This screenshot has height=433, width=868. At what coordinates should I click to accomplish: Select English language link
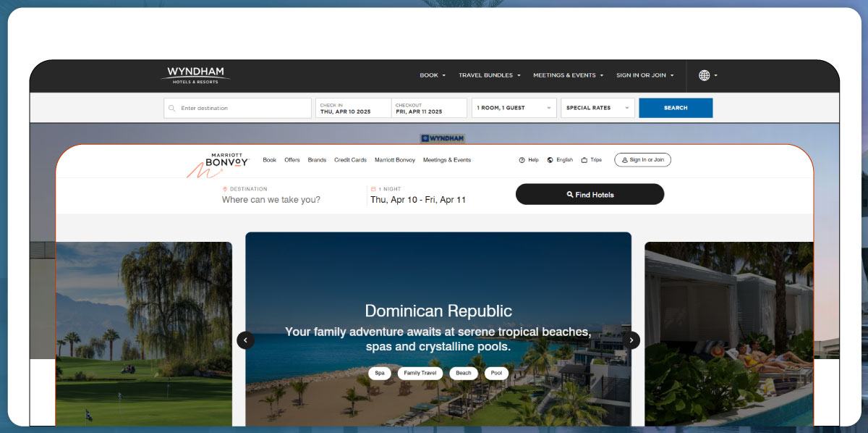click(x=565, y=160)
